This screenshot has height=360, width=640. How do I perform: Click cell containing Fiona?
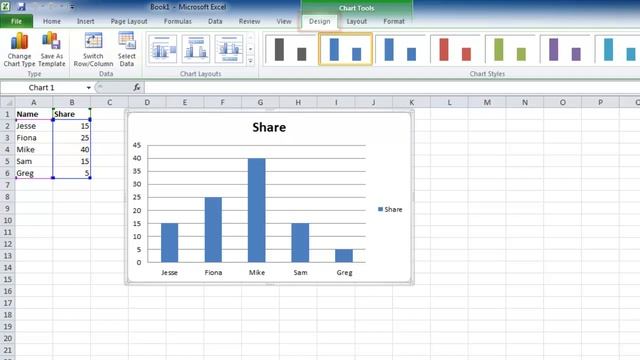[34, 138]
